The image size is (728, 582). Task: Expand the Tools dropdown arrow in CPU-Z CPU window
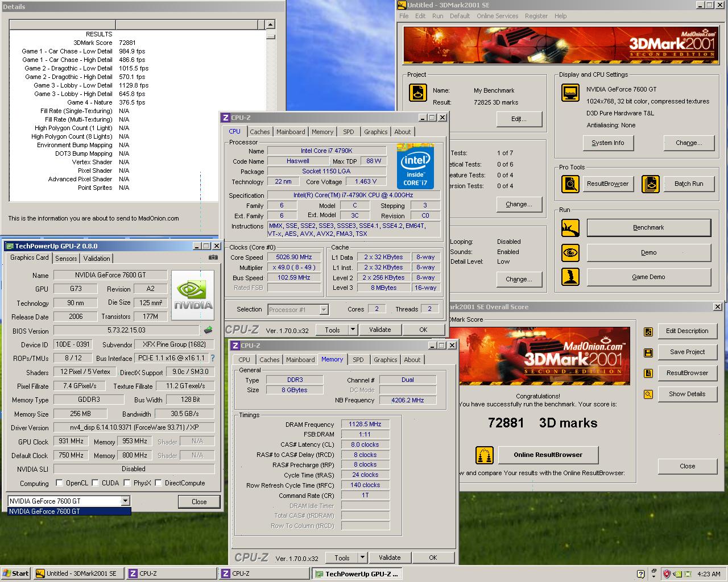coord(353,330)
